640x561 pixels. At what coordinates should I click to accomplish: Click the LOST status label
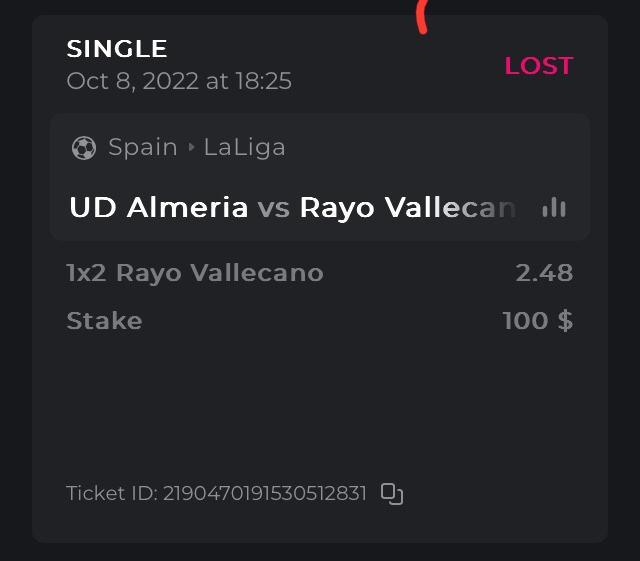pyautogui.click(x=538, y=66)
